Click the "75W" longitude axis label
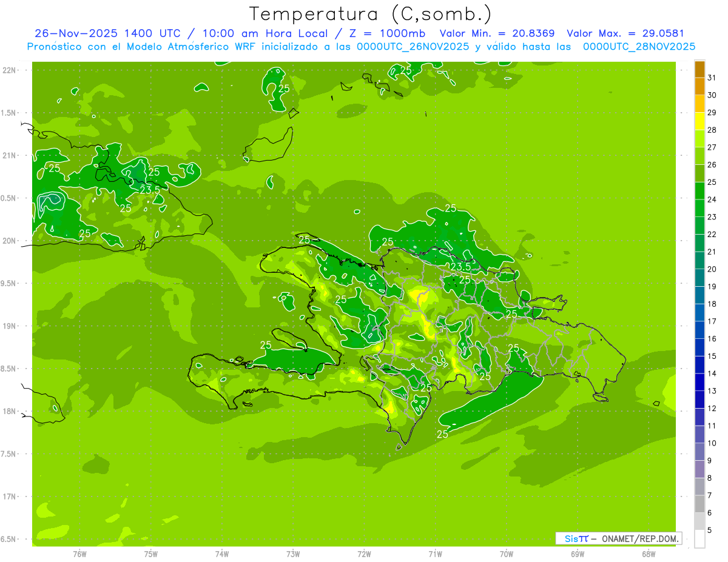 (x=150, y=554)
